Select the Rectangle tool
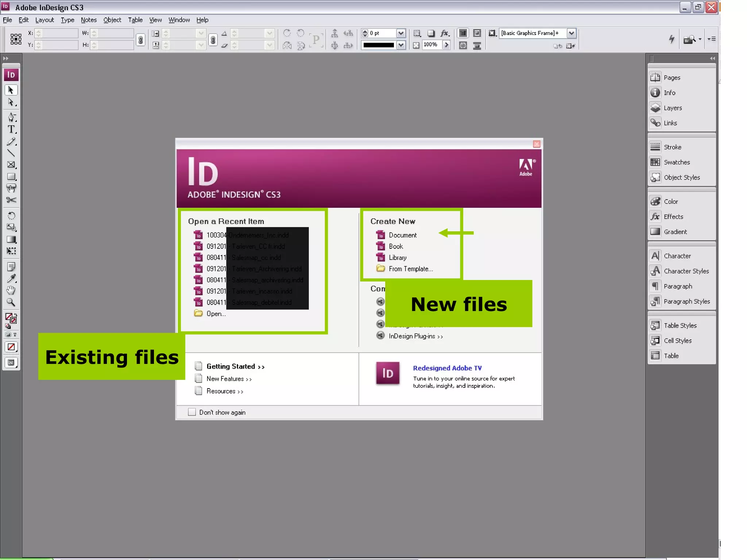This screenshot has width=747, height=560. coord(11,177)
